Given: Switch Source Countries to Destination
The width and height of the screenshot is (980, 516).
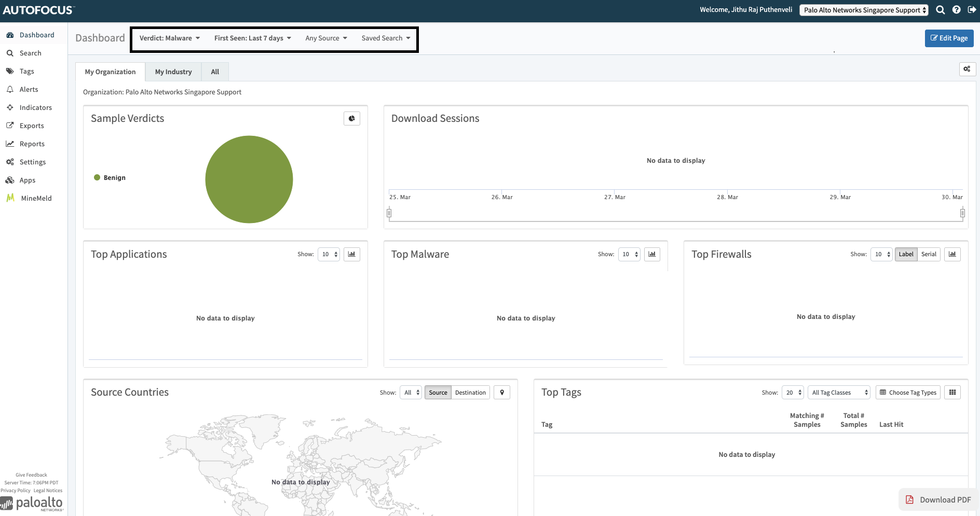Looking at the screenshot, I should tap(470, 393).
